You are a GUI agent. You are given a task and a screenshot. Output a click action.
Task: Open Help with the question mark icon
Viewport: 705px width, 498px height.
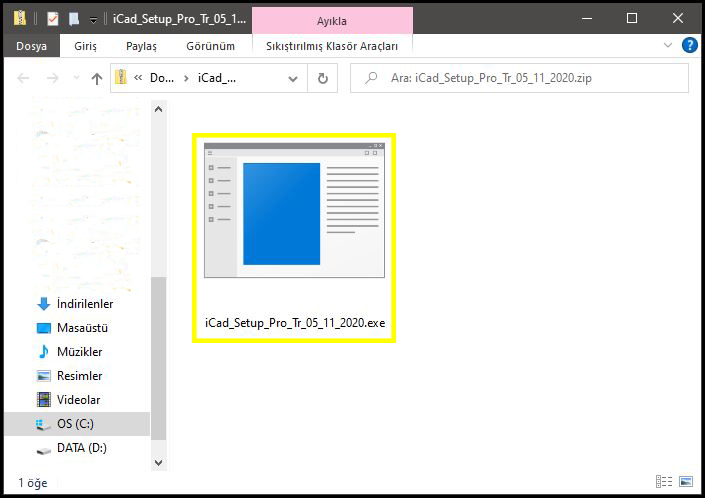[x=690, y=45]
